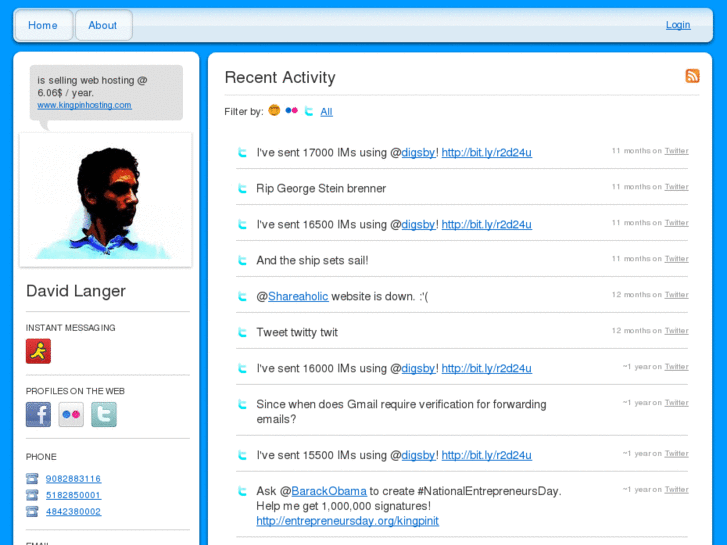Click Twitter icon beside the 17000 IMs tweet
727x545 pixels.
tap(242, 152)
